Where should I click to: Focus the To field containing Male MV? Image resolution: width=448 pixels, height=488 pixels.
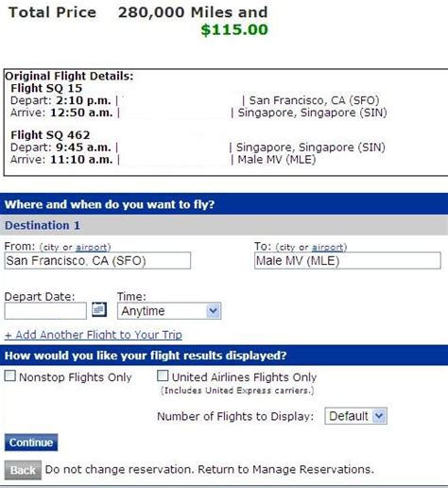[x=348, y=261]
